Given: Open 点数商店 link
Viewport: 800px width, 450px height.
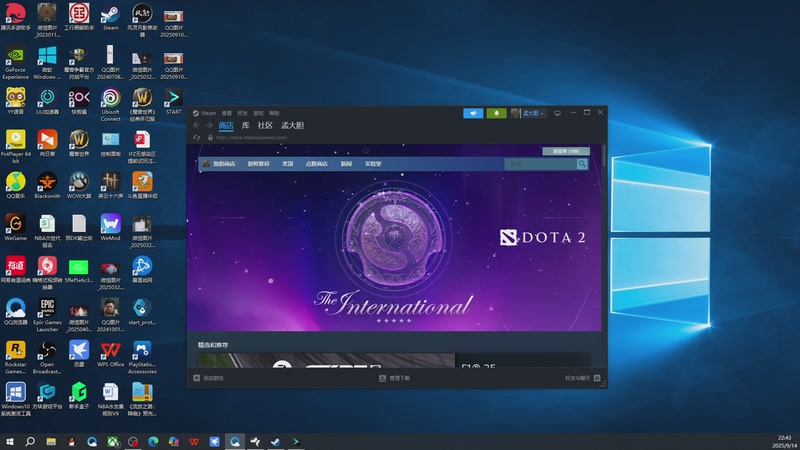Looking at the screenshot, I should point(316,164).
